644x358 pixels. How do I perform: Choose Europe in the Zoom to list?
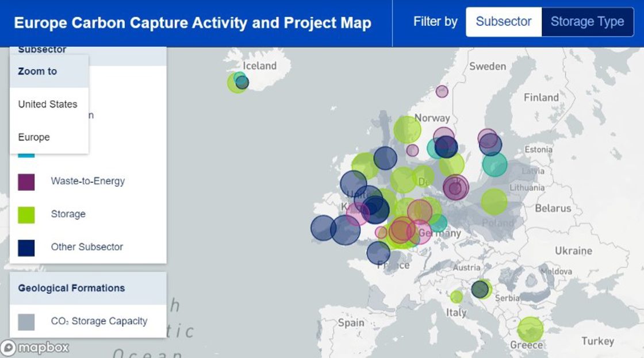(x=34, y=137)
